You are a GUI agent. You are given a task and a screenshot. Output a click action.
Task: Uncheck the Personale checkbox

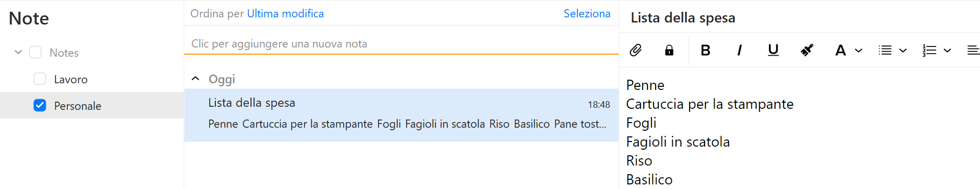(40, 105)
